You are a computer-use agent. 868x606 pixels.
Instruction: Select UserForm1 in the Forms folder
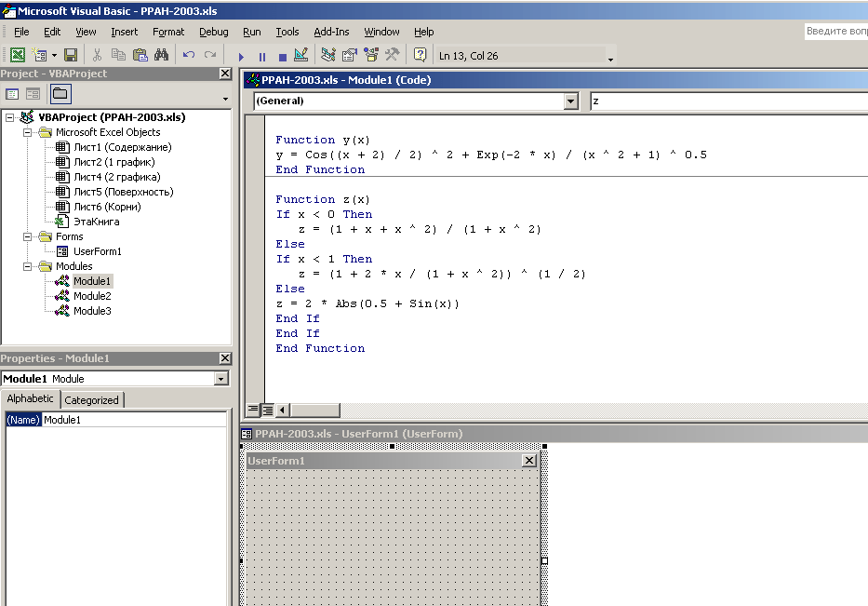[x=97, y=251]
